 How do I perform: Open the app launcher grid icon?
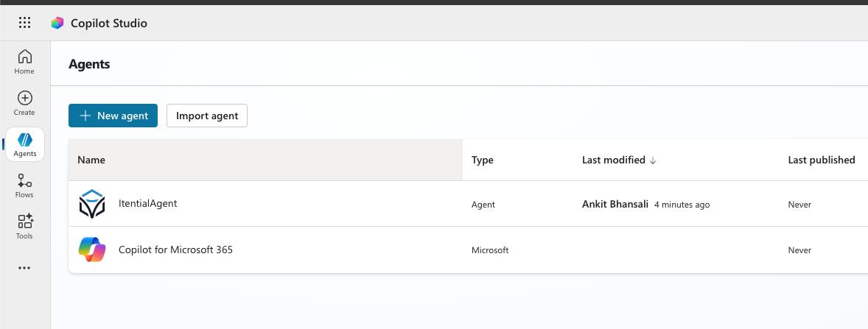25,23
